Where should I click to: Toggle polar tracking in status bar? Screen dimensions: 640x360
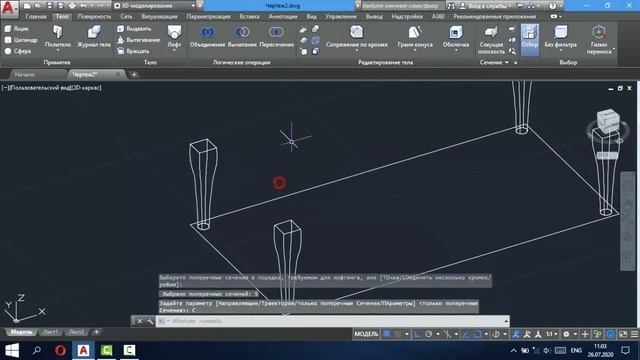428,334
